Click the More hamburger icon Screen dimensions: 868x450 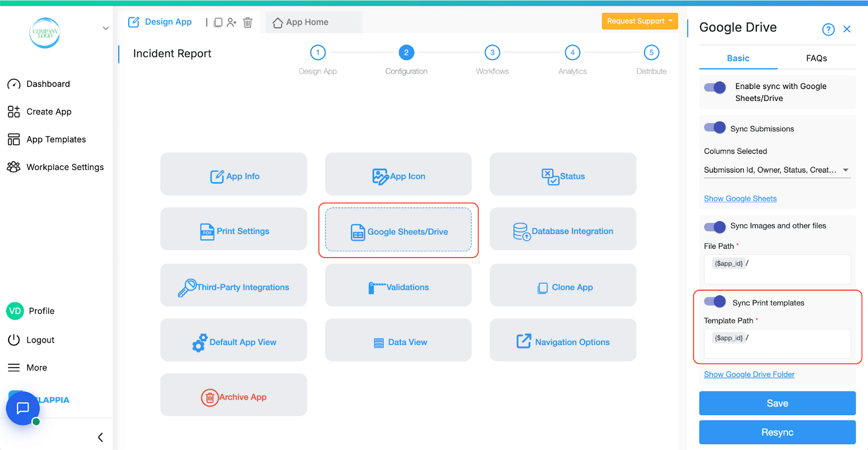[14, 367]
